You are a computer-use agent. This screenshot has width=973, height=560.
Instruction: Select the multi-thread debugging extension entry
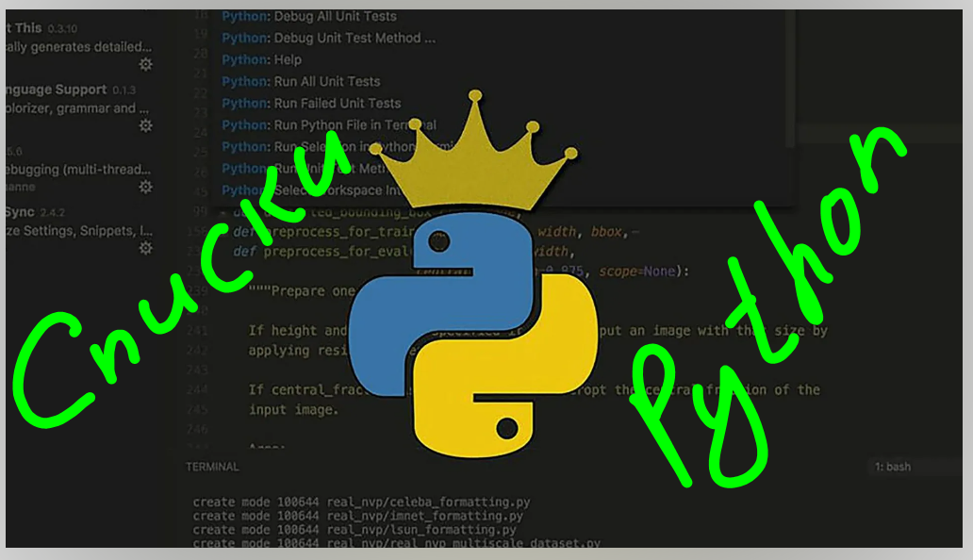[77, 170]
